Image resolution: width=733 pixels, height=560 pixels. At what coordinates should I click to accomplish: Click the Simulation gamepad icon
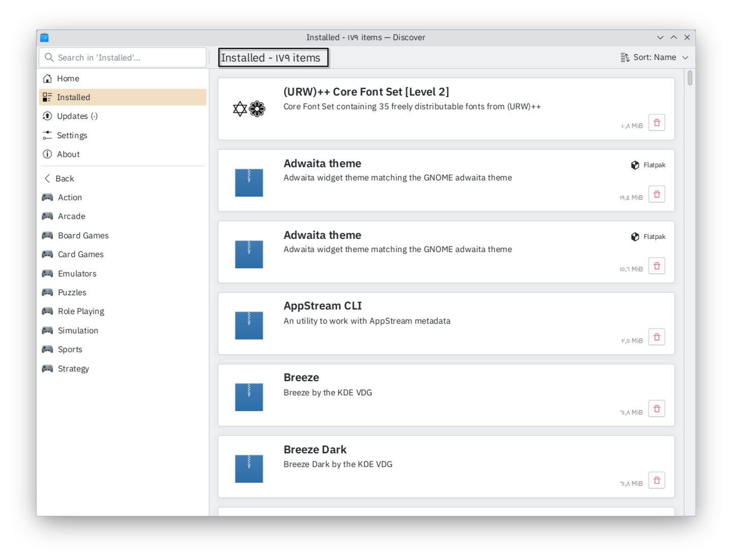tap(48, 330)
